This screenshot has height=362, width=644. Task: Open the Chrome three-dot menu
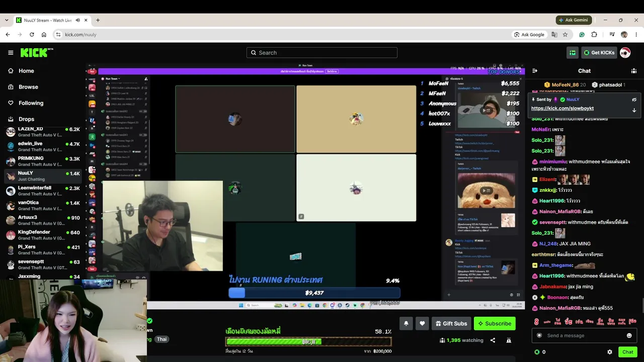636,35
